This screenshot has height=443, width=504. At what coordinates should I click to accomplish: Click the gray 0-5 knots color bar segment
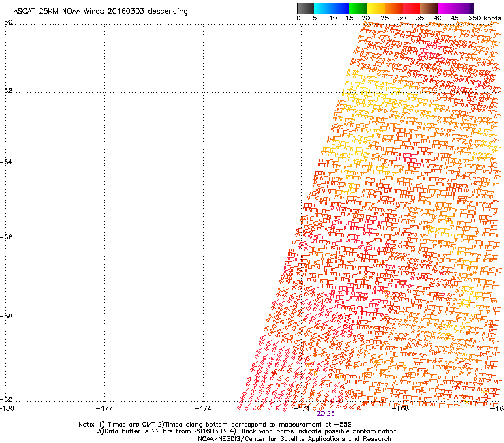pyautogui.click(x=305, y=8)
